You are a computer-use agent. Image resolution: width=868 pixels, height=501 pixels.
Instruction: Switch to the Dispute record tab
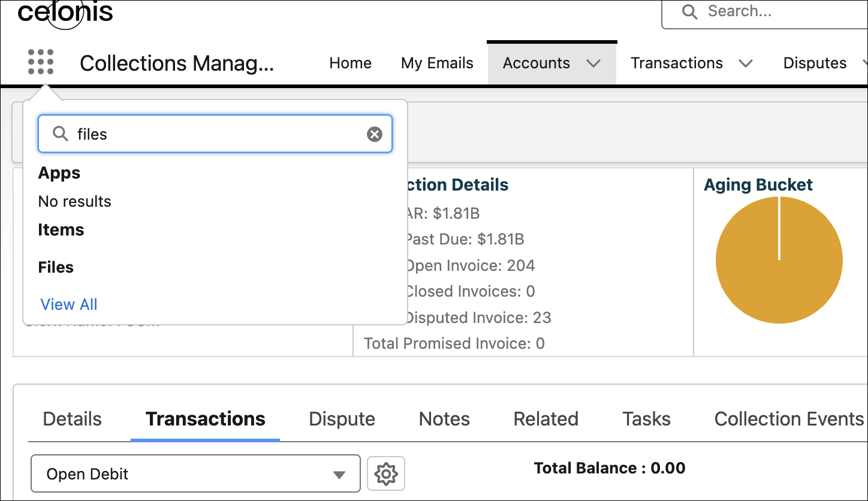(342, 419)
